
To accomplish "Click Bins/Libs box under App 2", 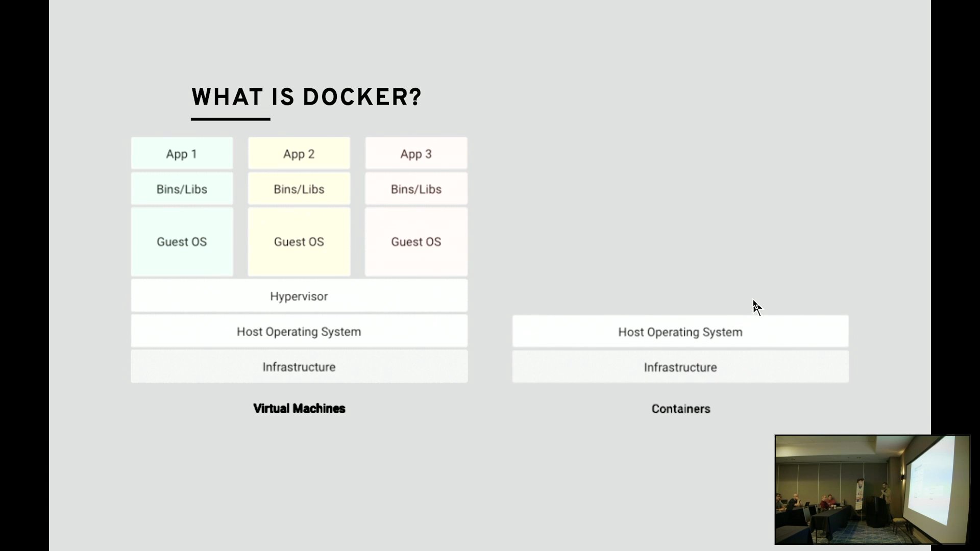I will 299,189.
